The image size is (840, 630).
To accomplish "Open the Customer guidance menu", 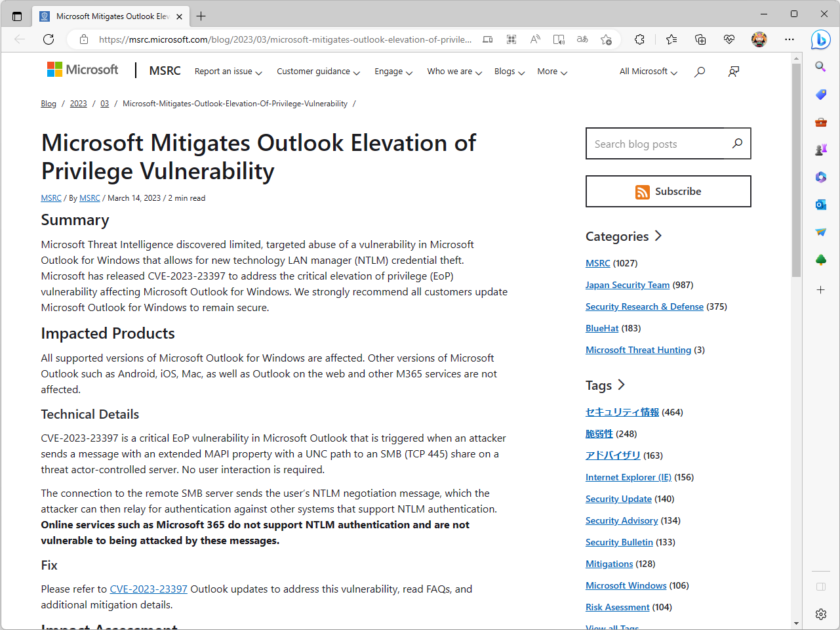I will pos(319,71).
